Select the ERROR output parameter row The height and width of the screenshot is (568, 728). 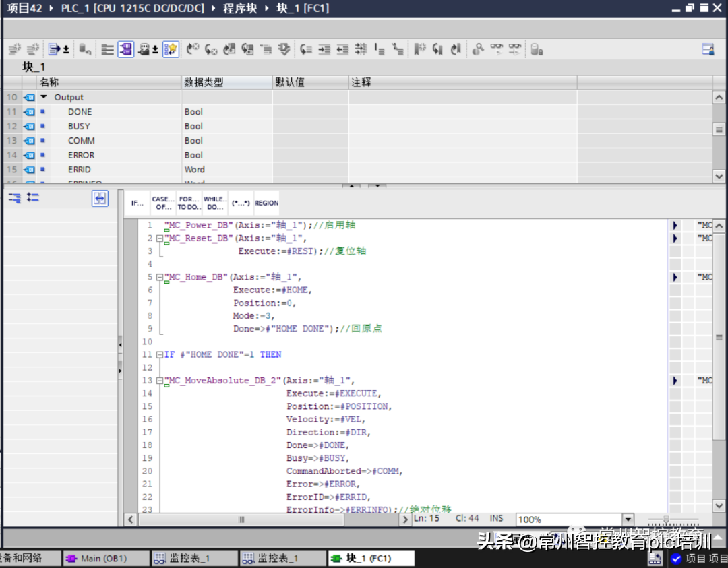81,155
